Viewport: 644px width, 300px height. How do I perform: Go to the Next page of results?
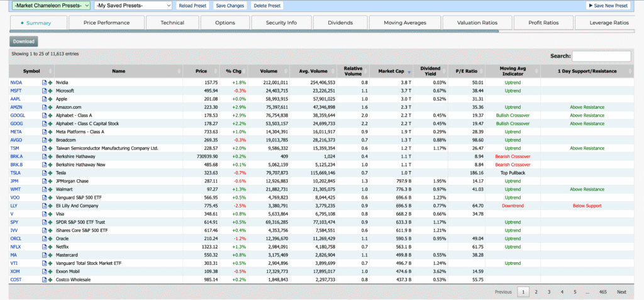click(621, 292)
